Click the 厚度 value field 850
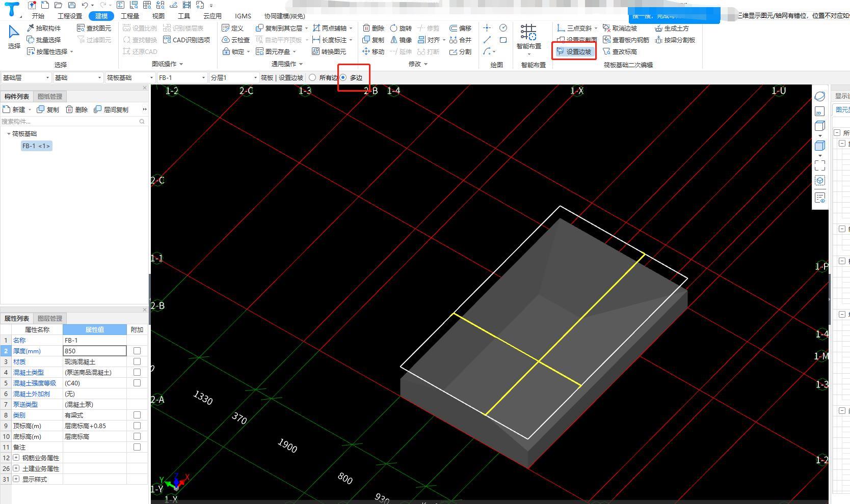Screen dimensions: 850x504 pos(95,351)
